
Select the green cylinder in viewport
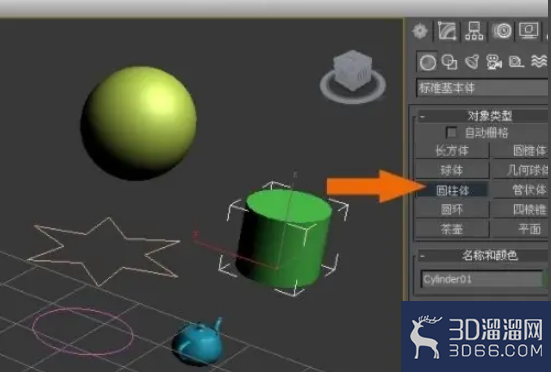click(x=284, y=238)
